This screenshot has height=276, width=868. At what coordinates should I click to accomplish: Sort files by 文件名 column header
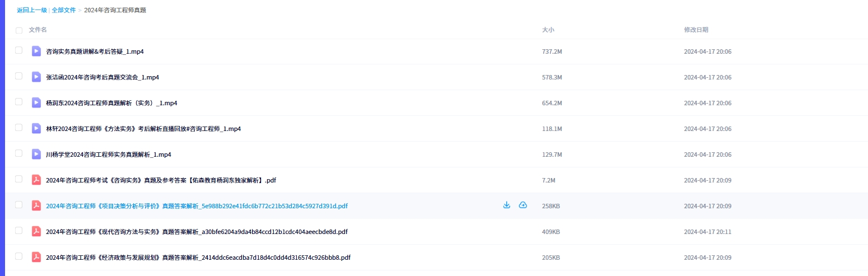coord(38,30)
